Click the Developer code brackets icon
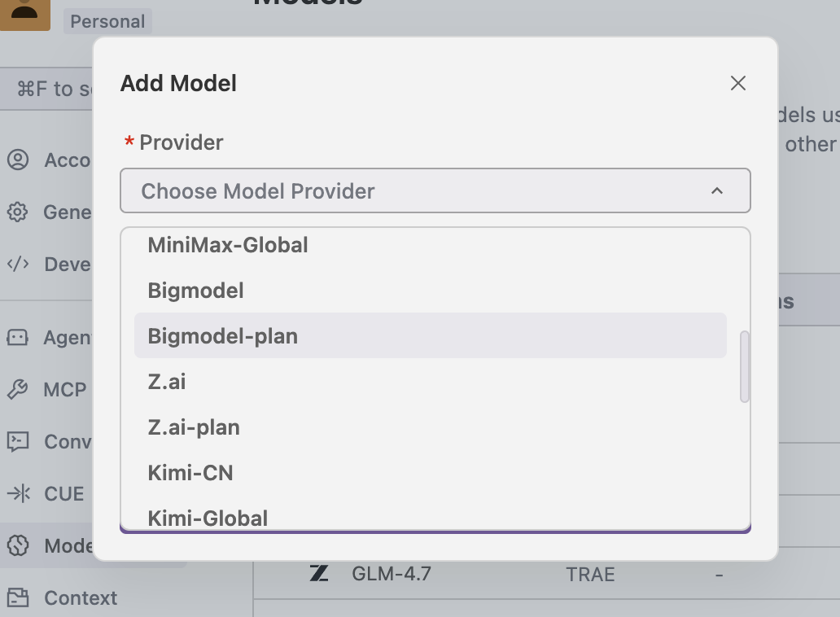840x617 pixels. pos(18,264)
